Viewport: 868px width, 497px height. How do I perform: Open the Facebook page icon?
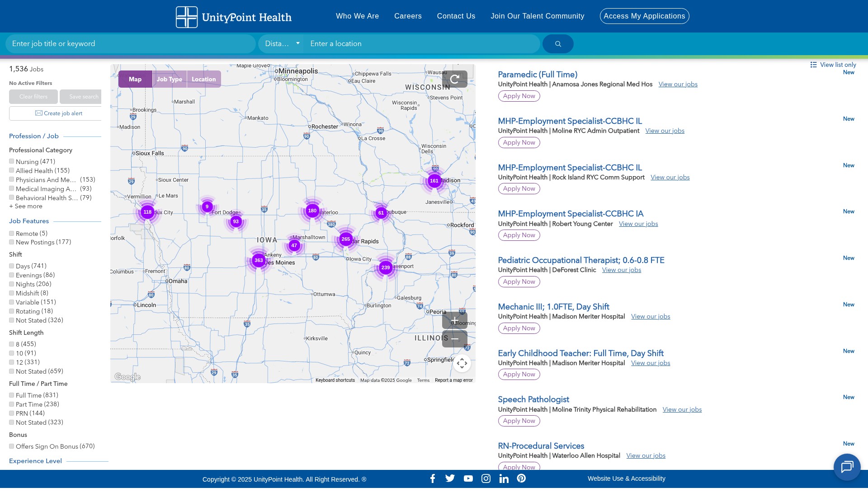tap(433, 478)
